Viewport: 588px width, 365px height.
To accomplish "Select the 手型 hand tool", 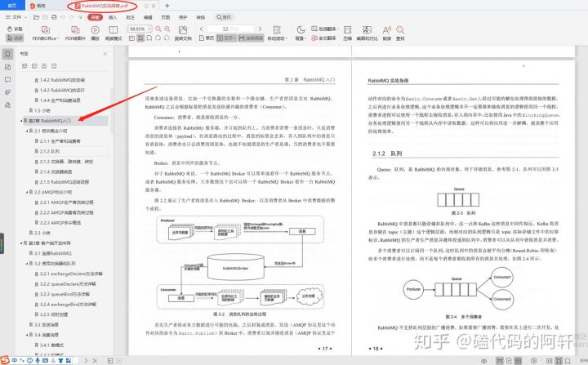I will pyautogui.click(x=15, y=29).
